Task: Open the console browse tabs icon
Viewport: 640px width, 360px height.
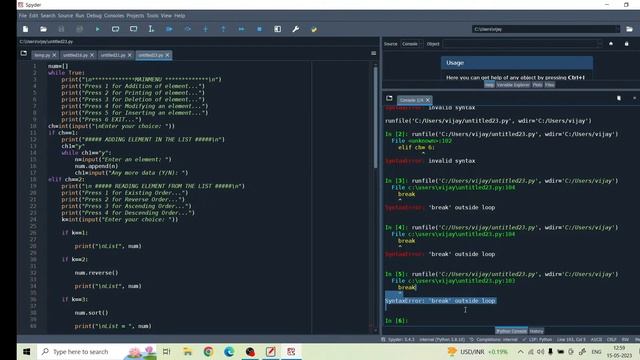Action: click(389, 98)
